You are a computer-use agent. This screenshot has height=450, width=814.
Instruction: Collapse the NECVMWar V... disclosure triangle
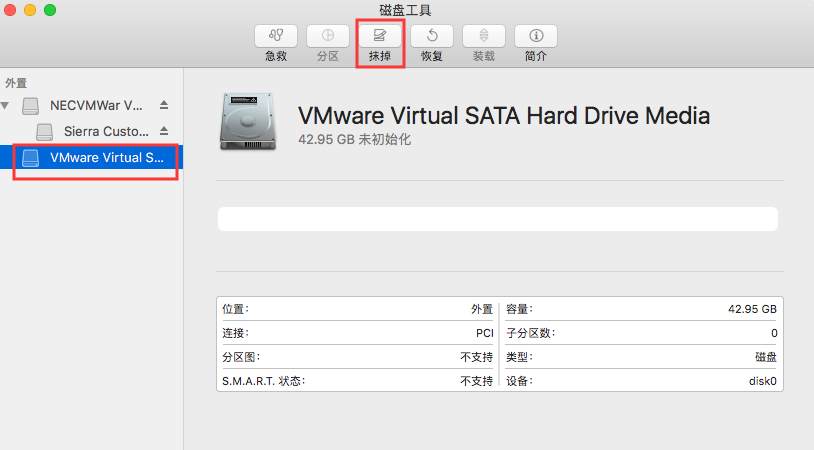(5, 105)
